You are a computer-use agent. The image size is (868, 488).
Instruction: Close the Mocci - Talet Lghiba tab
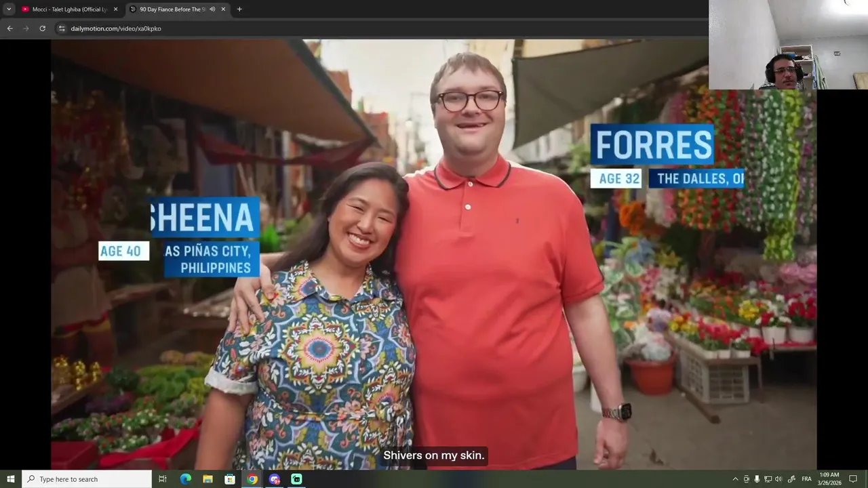tap(115, 9)
